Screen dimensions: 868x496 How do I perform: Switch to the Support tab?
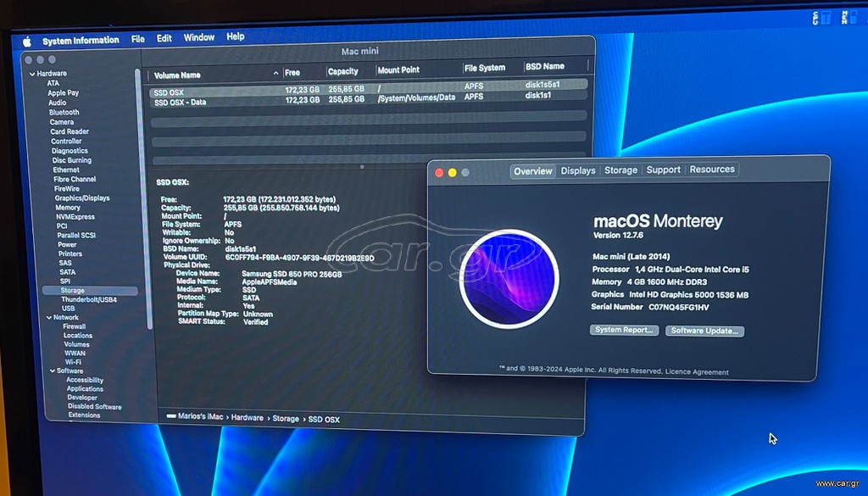click(663, 170)
